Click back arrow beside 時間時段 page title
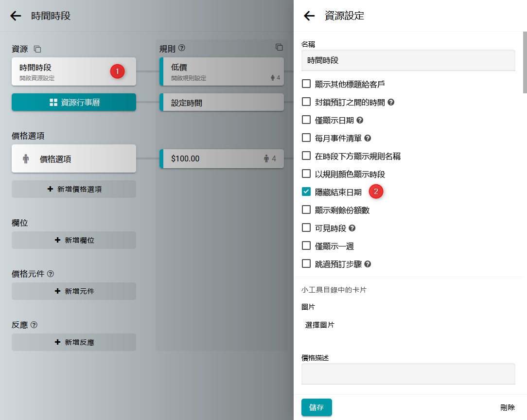The image size is (527, 420). click(16, 16)
